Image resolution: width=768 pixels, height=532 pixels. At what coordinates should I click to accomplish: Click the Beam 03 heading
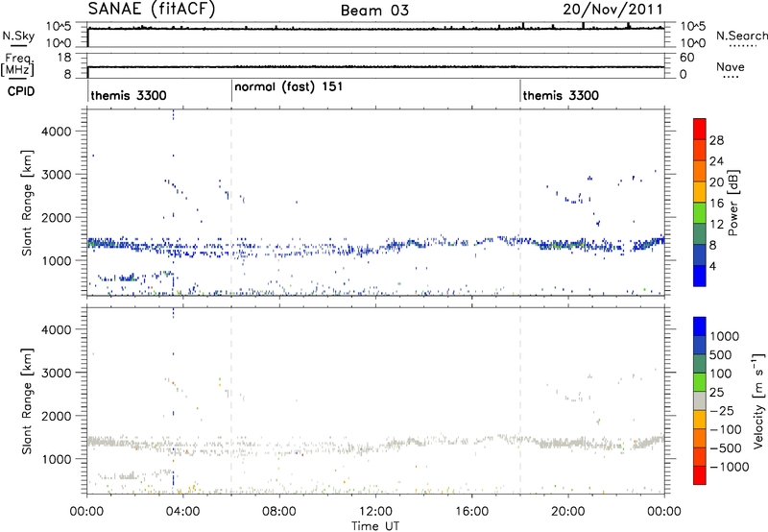click(374, 11)
